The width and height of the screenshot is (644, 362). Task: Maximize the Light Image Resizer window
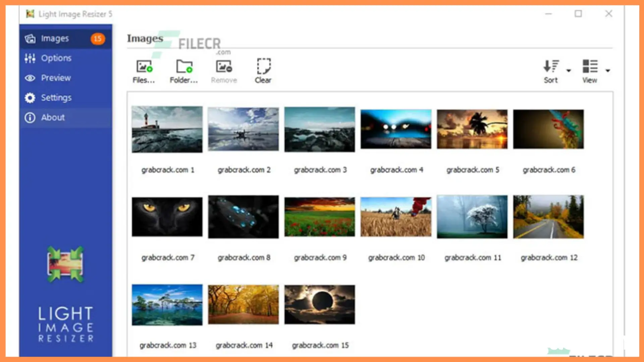click(578, 14)
